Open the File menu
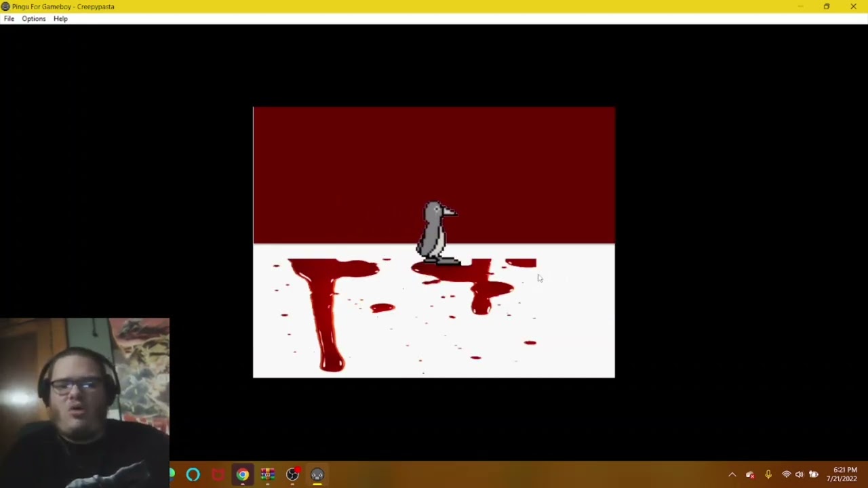868x488 pixels. (9, 19)
